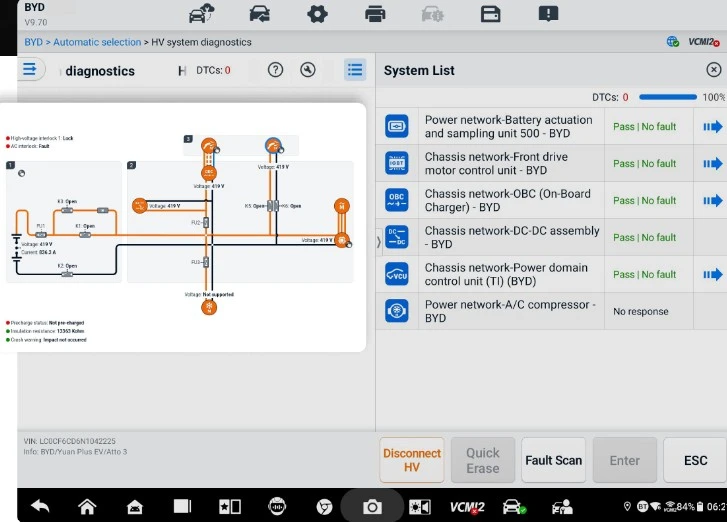Click the globe network status icon
The height and width of the screenshot is (522, 727).
tap(673, 42)
